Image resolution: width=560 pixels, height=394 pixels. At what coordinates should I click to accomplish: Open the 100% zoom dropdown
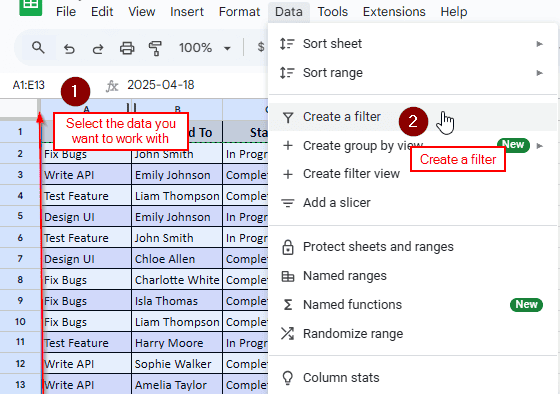(x=205, y=48)
